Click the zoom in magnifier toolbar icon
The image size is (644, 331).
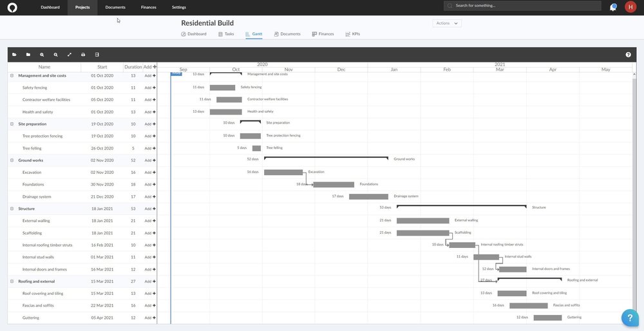pyautogui.click(x=42, y=55)
